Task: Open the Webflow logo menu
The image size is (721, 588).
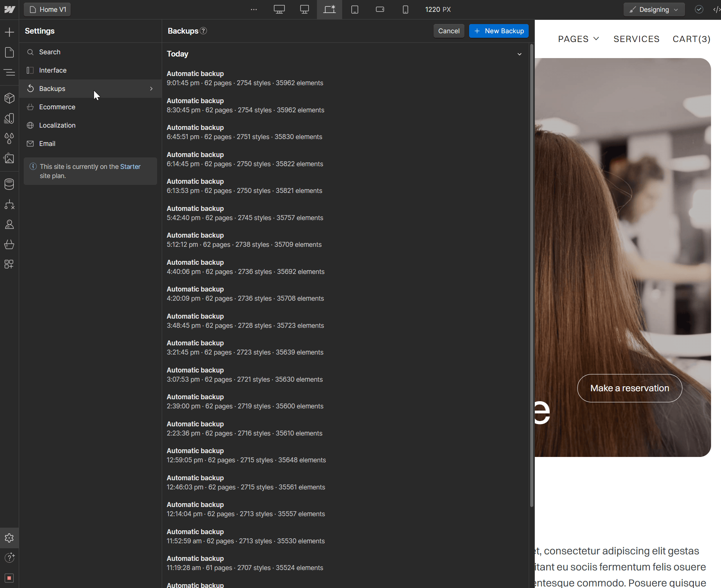Action: tap(10, 10)
